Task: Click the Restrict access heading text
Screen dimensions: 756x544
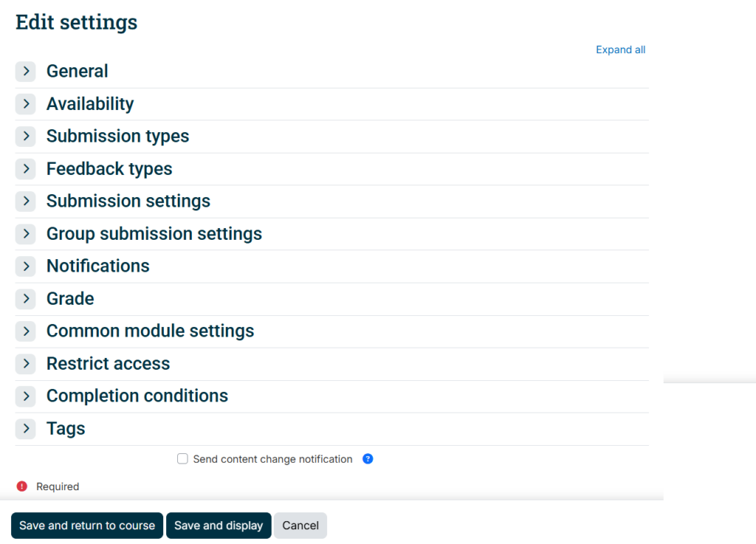Action: [108, 364]
